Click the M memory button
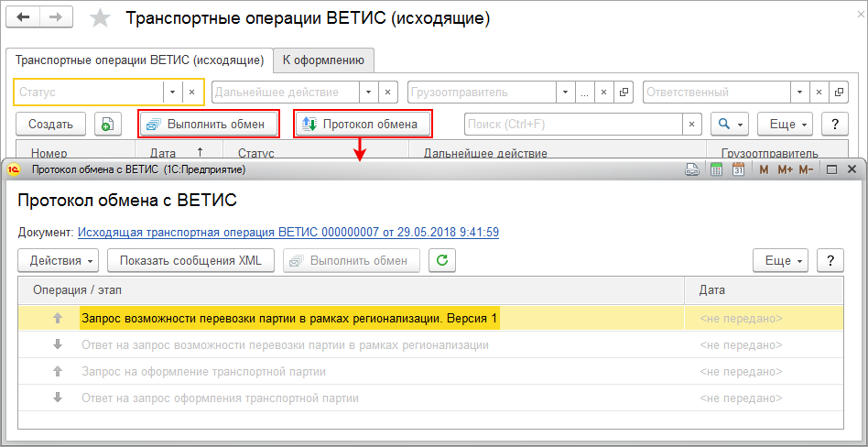The height and width of the screenshot is (447, 868). [764, 170]
